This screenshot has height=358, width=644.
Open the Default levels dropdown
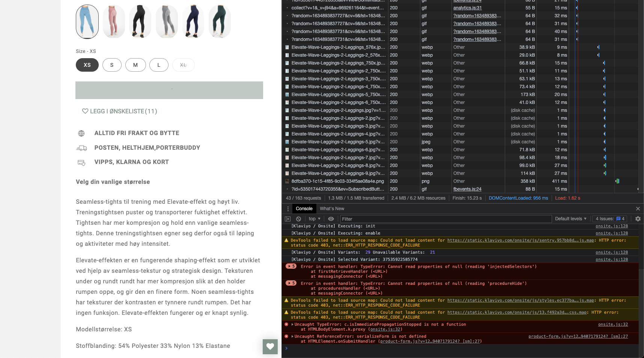(x=570, y=219)
